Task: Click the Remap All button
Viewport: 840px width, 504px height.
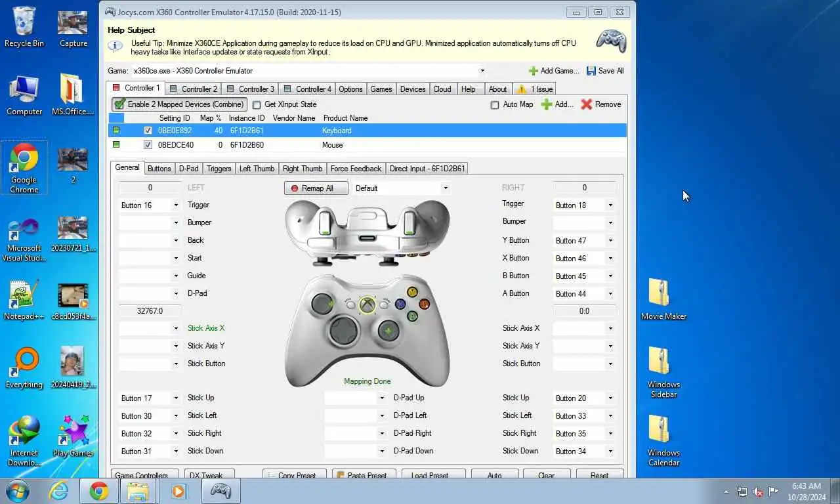Action: coord(318,188)
